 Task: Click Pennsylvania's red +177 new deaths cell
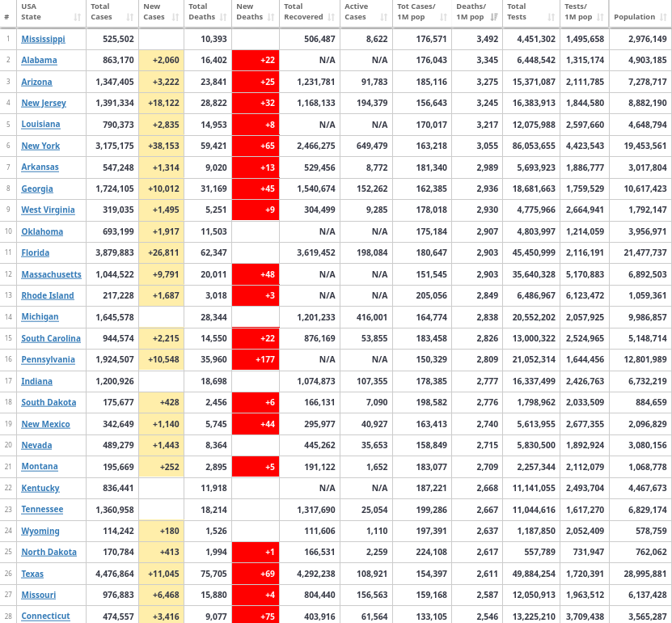[x=256, y=359]
